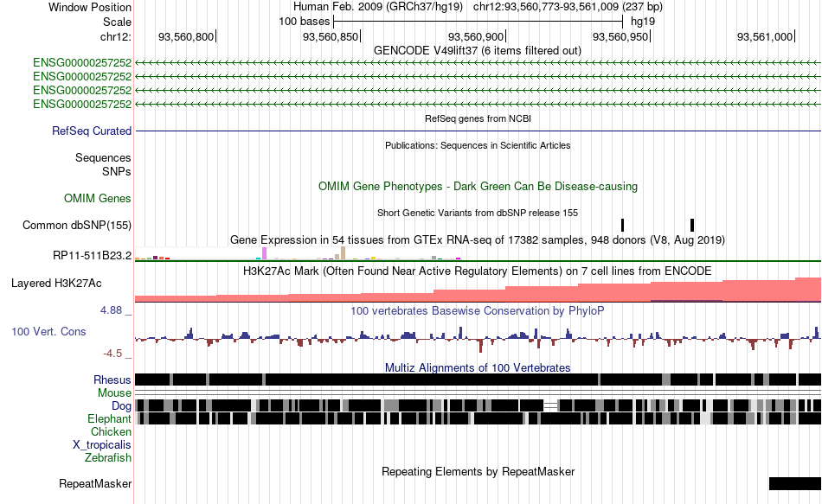This screenshot has height=504, width=822.
Task: Open Repeating Elements by RepeatMasker title
Action: pyautogui.click(x=478, y=472)
